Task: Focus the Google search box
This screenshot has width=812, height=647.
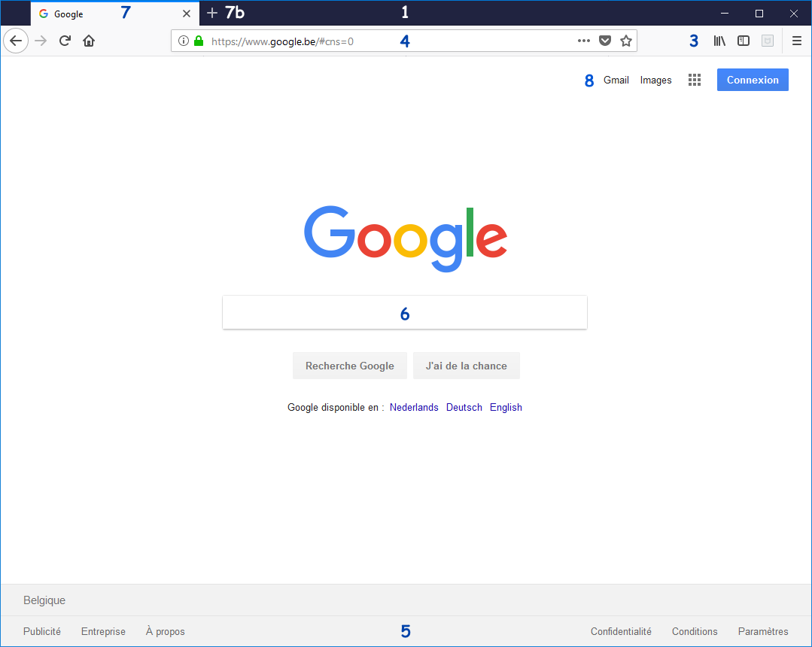Action: 405,312
